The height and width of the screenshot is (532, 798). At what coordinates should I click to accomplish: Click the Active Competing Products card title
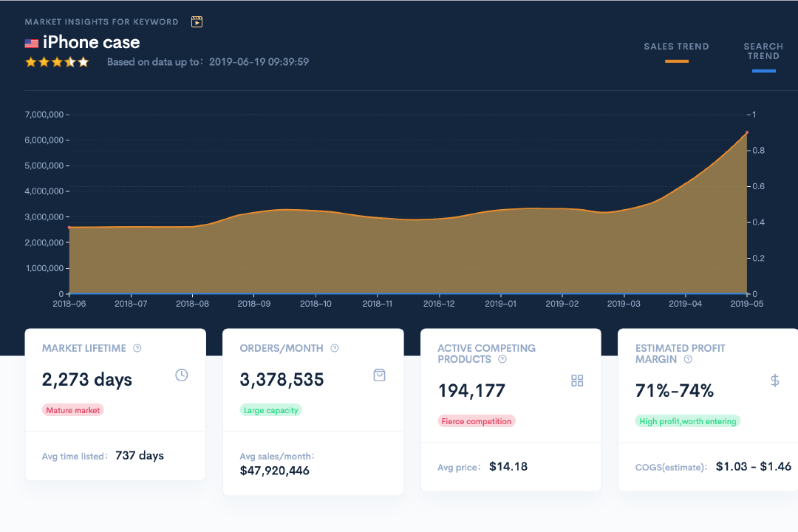486,354
